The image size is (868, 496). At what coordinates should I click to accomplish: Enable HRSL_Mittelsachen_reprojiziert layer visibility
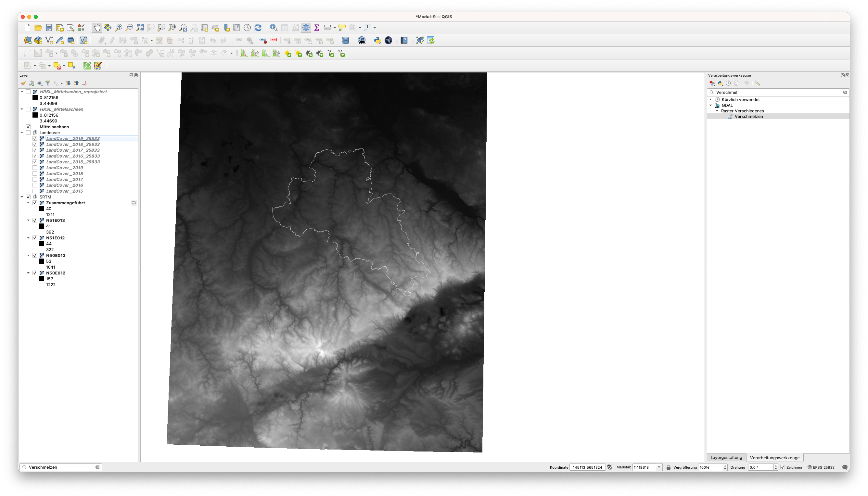click(28, 92)
